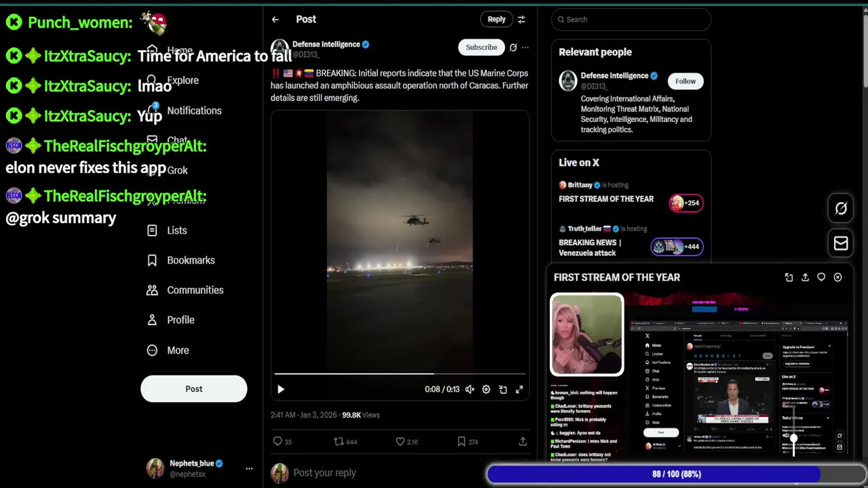Open the floating Messages envelope button
The width and height of the screenshot is (868, 488).
point(841,243)
